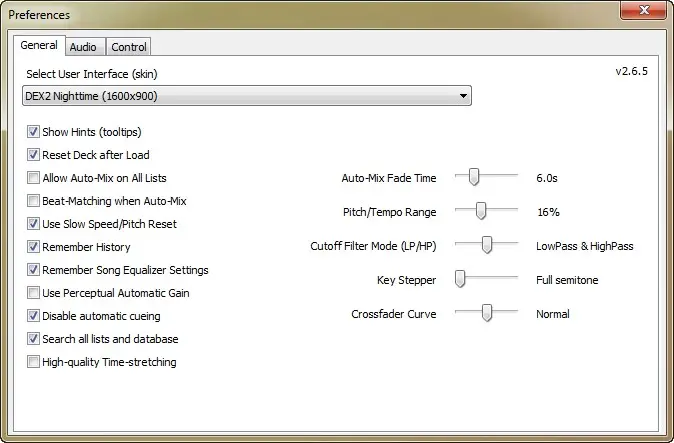Click the Full semitone value label
Screen dimensions: 674x443
(x=567, y=280)
